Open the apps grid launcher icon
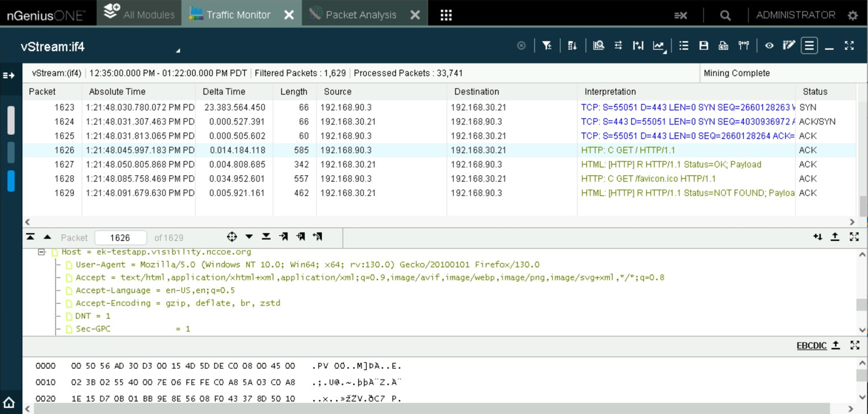 point(446,15)
